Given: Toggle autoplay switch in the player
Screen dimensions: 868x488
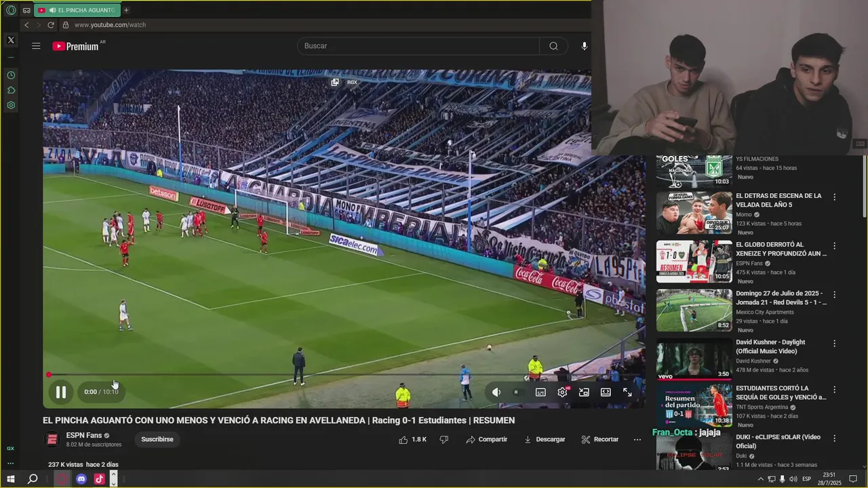Looking at the screenshot, I should [516, 392].
